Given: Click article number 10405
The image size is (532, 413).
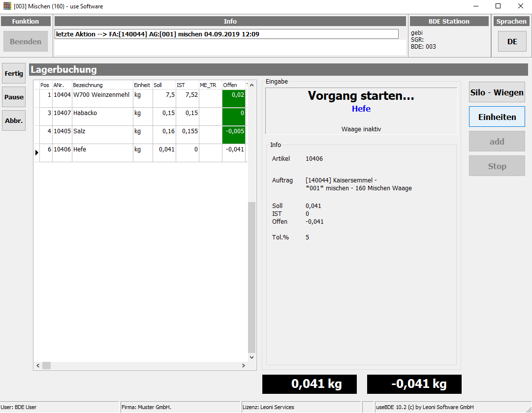Looking at the screenshot, I should (62, 131).
